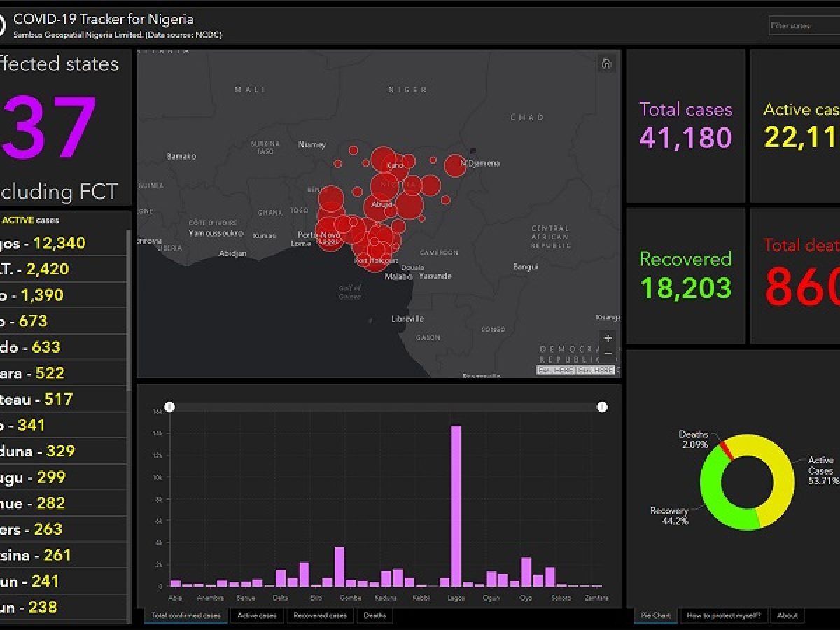Screen dimensions: 840x630
Task: Select the state row showing 633
Action: (63, 346)
